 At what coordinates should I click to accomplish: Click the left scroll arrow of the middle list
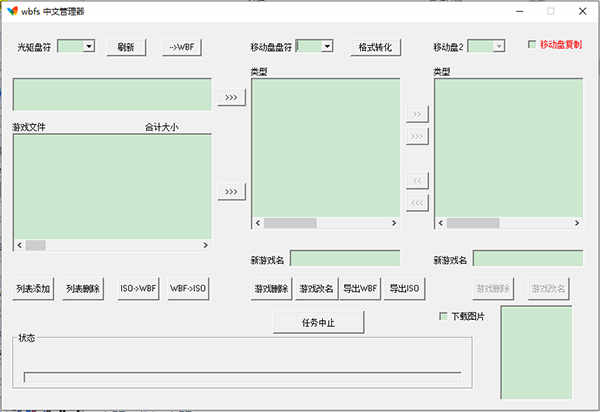[258, 223]
